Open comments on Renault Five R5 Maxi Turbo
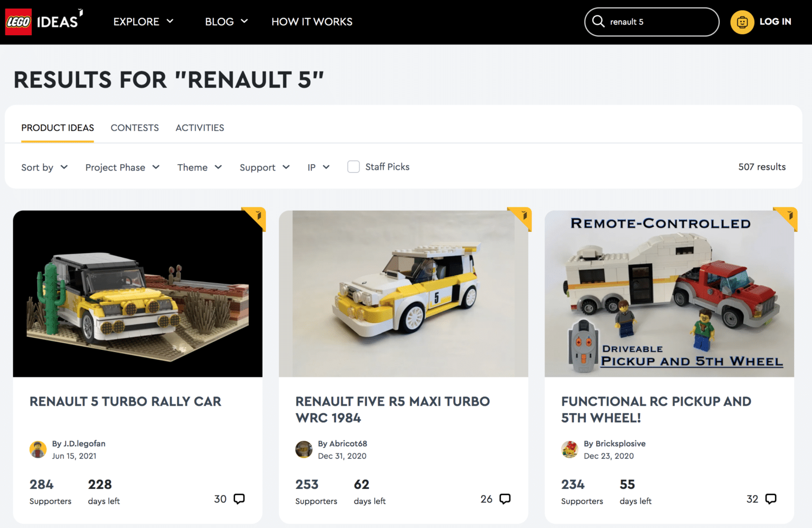This screenshot has width=812, height=528. point(504,499)
